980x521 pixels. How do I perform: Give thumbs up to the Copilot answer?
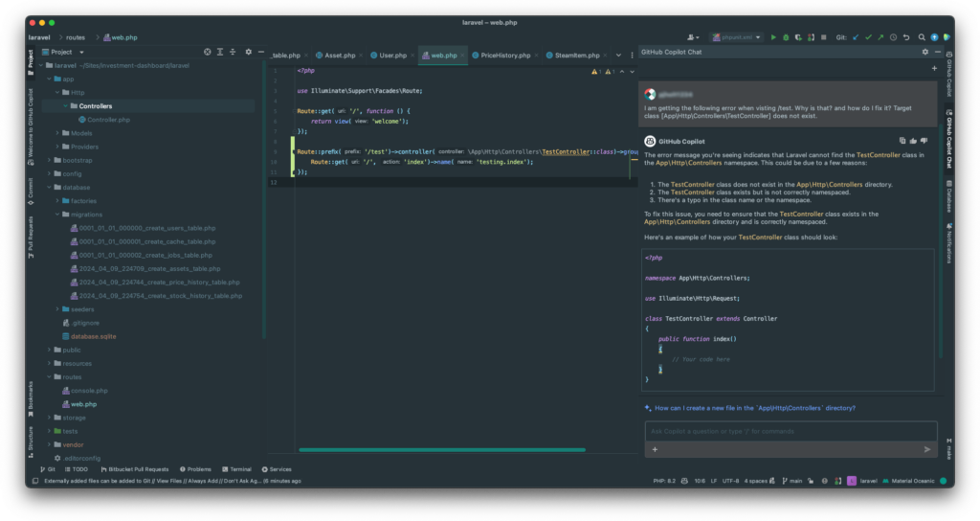[x=913, y=142]
